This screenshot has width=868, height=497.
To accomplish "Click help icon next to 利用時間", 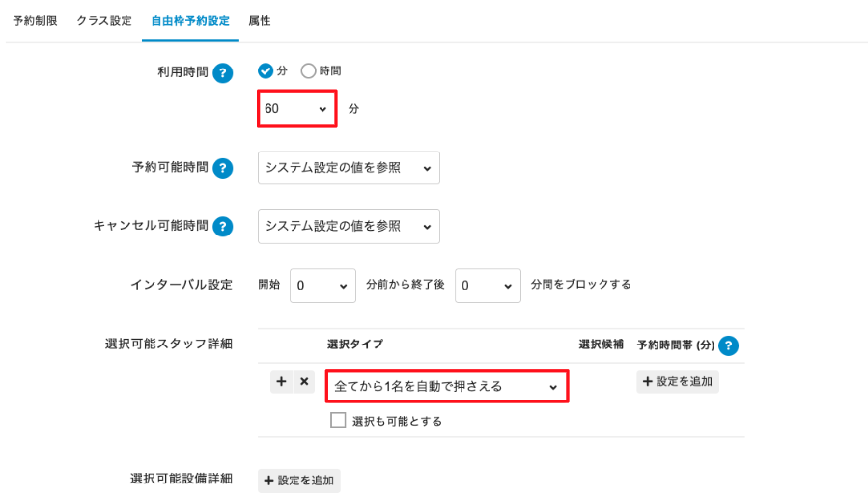I will (x=223, y=72).
